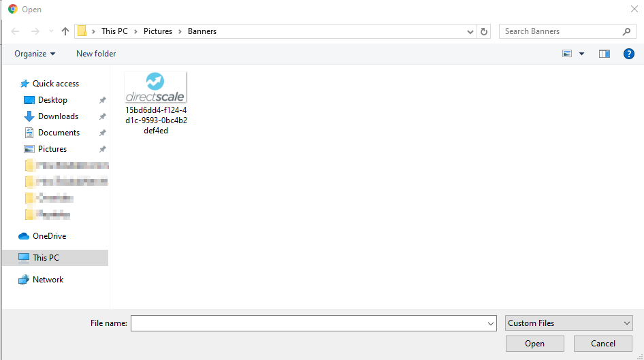Image resolution: width=644 pixels, height=360 pixels.
Task: Click the Up one level arrow
Action: tap(65, 31)
